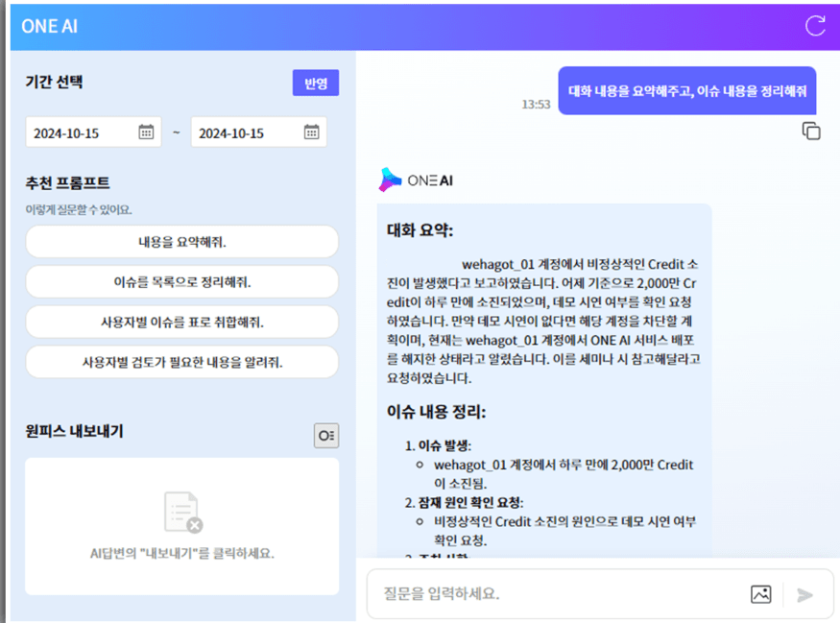This screenshot has height=623, width=840.
Task: Open the end date calendar picker
Action: (x=311, y=132)
